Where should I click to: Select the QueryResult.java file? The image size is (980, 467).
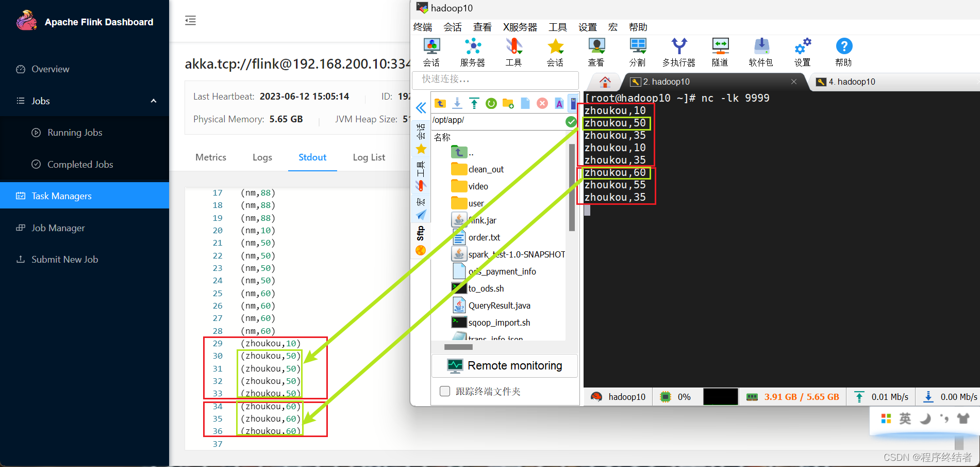[x=491, y=305]
